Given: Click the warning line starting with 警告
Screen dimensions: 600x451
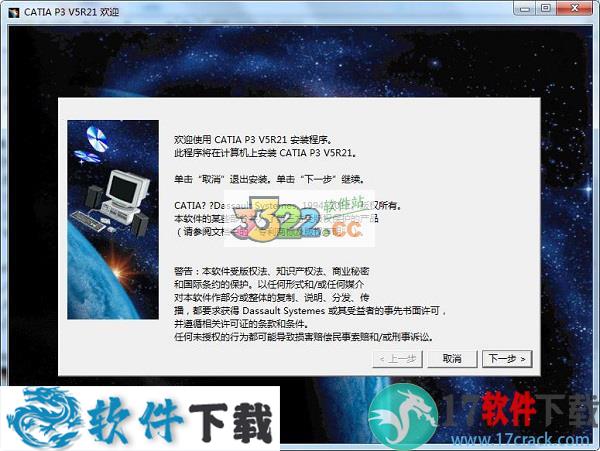Looking at the screenshot, I should (x=272, y=271).
